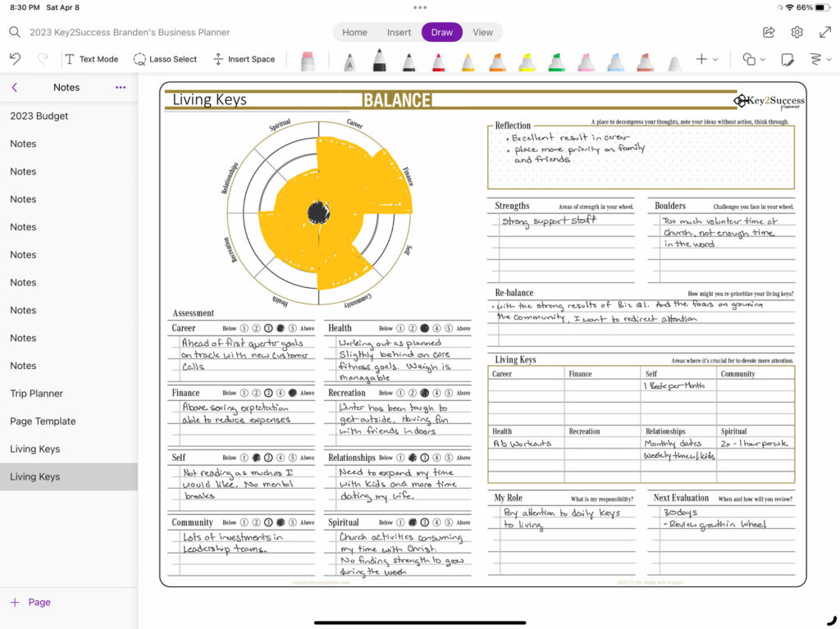Choose the green highlighter

[557, 62]
